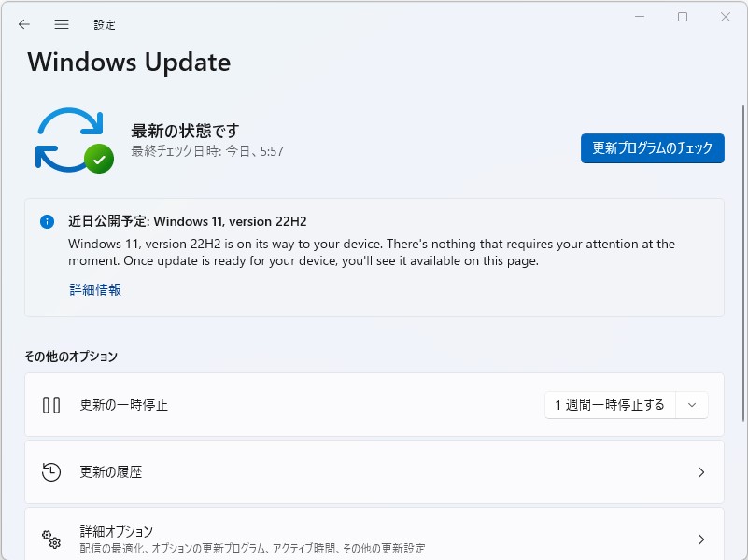Open the hamburger navigation menu

[62, 24]
